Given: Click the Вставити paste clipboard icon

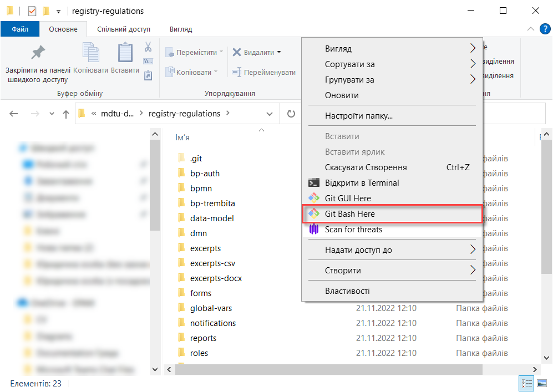Looking at the screenshot, I should pyautogui.click(x=125, y=53).
